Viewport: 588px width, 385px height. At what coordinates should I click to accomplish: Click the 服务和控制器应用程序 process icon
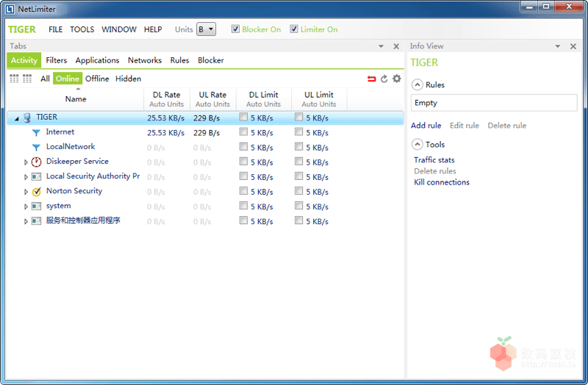(36, 221)
